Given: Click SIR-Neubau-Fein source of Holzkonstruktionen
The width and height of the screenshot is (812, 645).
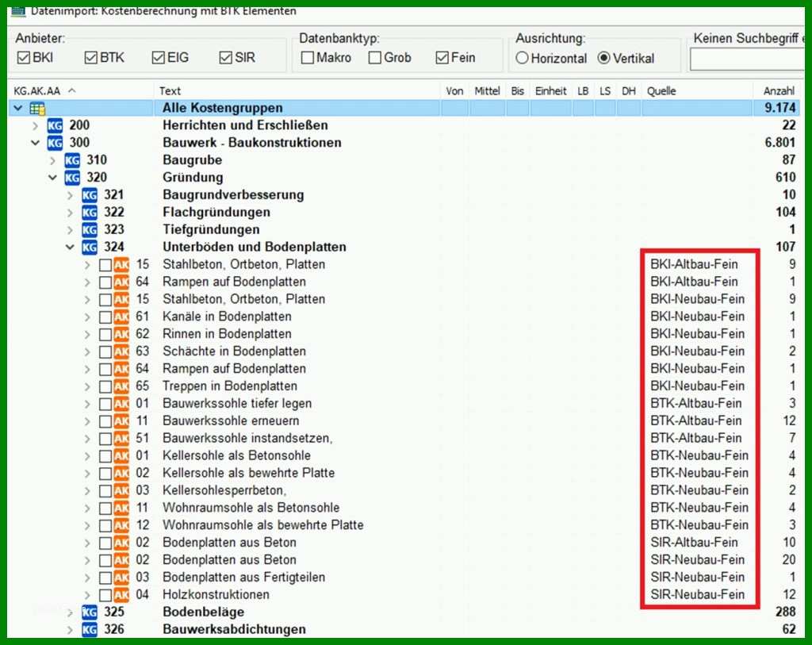Looking at the screenshot, I should [x=698, y=595].
